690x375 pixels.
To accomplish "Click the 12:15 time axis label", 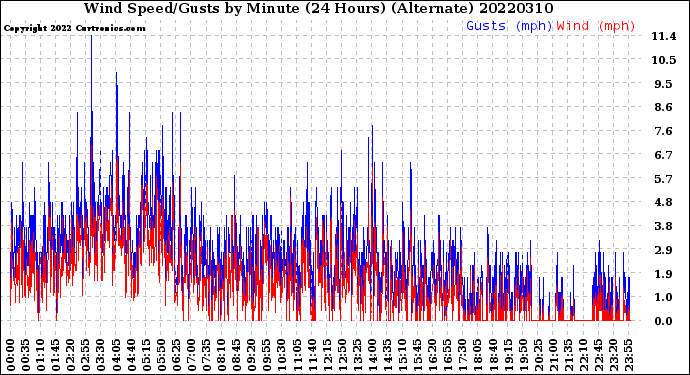I will 327,355.
